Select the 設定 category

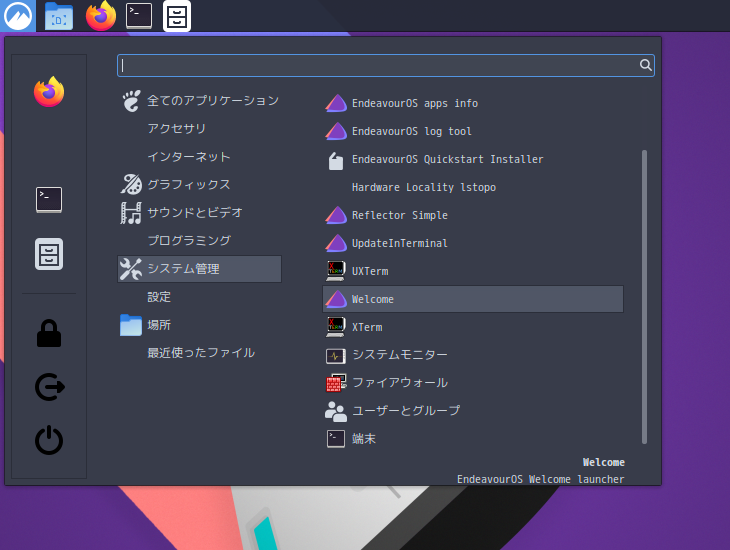pyautogui.click(x=199, y=297)
